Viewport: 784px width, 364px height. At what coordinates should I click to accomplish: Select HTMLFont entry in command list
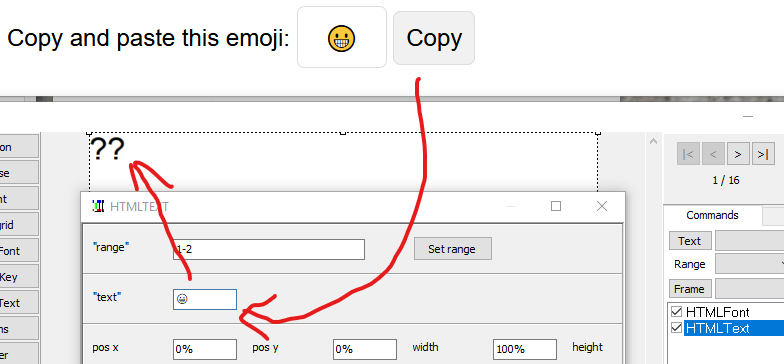pyautogui.click(x=718, y=312)
